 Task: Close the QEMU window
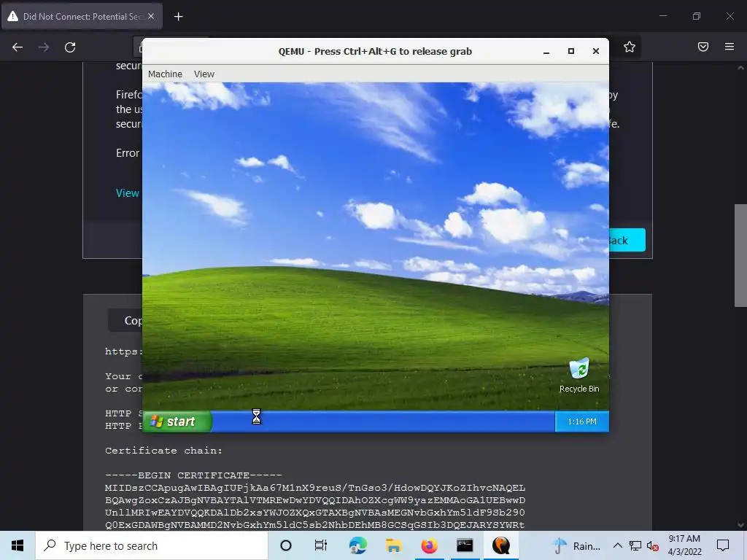pyautogui.click(x=595, y=52)
